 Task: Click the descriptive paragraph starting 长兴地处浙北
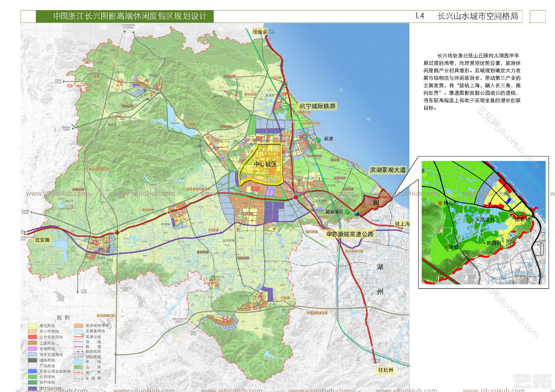[x=472, y=81]
